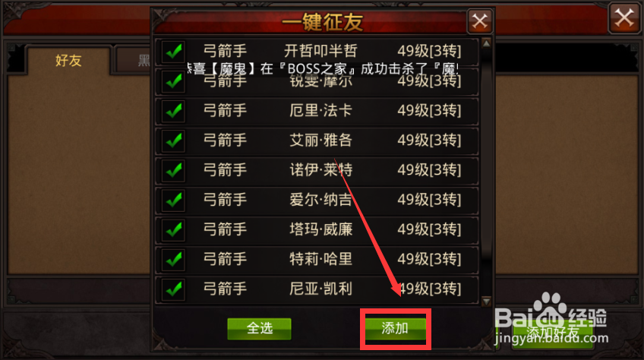Click the scrollbar up arrow
The width and height of the screenshot is (644, 360).
486,43
